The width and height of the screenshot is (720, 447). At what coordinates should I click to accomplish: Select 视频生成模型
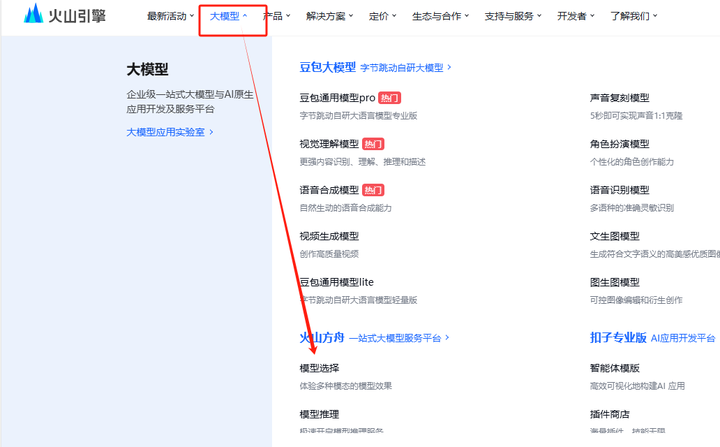point(329,236)
